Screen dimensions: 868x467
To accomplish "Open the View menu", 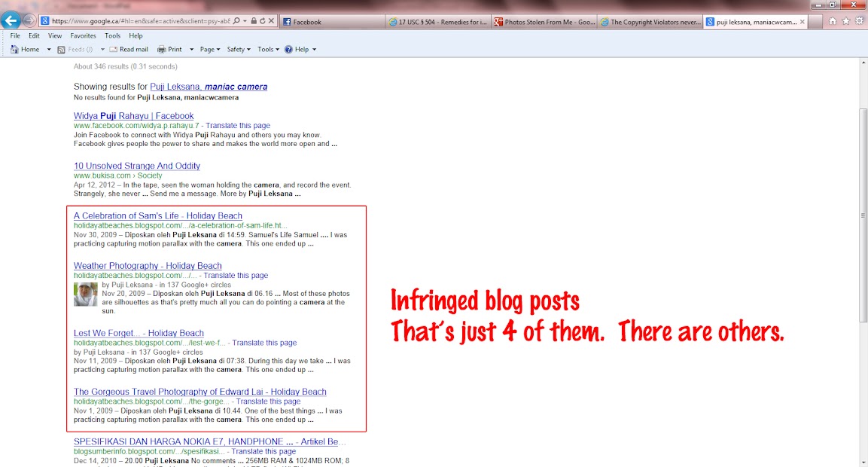I will tap(55, 35).
